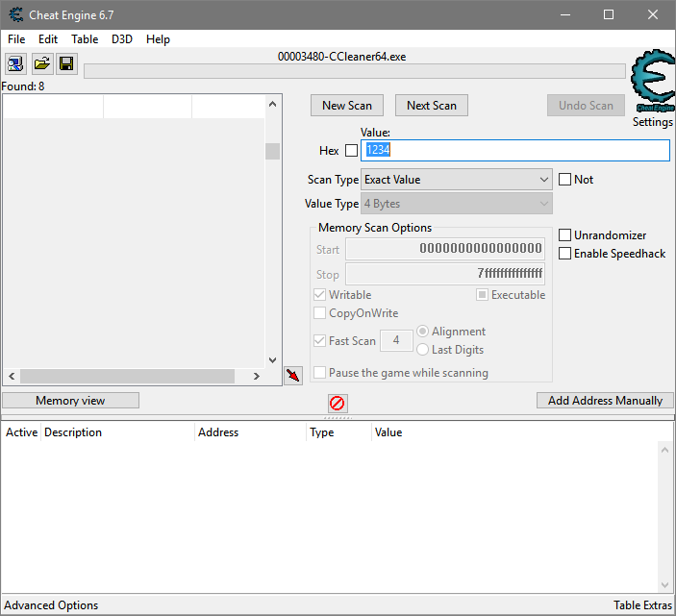Click the load table folder icon
676x616 pixels.
click(x=41, y=64)
